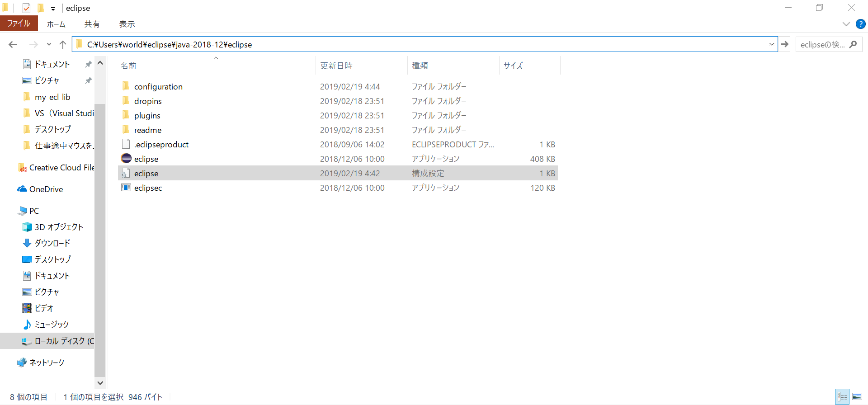Select the dropins folder icon
Image resolution: width=868 pixels, height=405 pixels.
pyautogui.click(x=126, y=101)
